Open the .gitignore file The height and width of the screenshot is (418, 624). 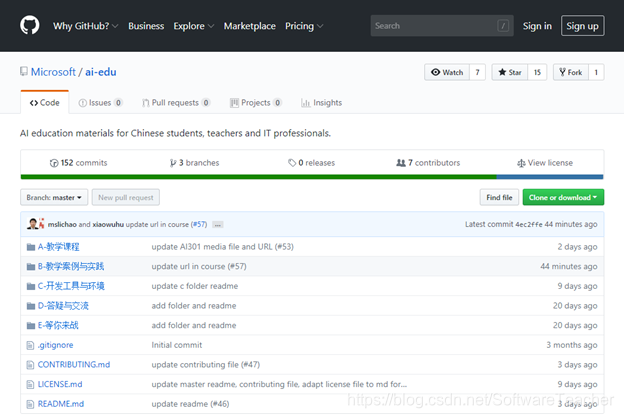[x=55, y=345]
